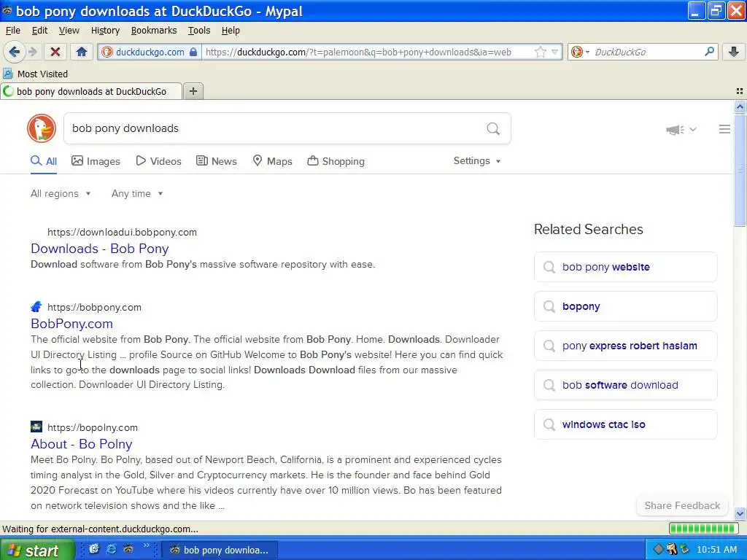747x560 pixels.
Task: Open the megaphone announcements icon
Action: click(x=675, y=130)
